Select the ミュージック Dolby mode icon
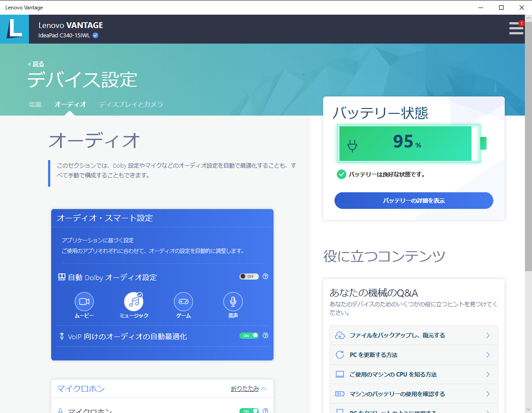532x413 pixels. (134, 301)
